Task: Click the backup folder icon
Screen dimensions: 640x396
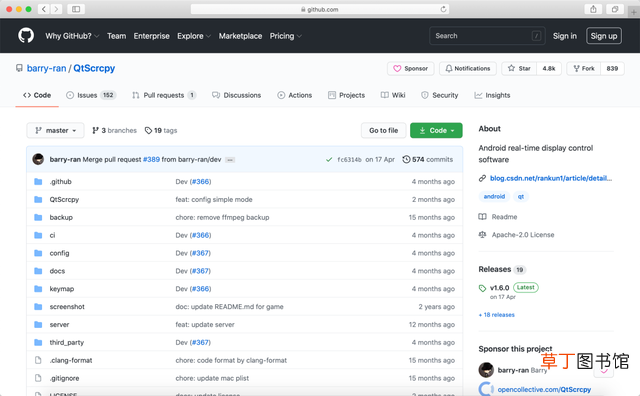Action: 38,217
